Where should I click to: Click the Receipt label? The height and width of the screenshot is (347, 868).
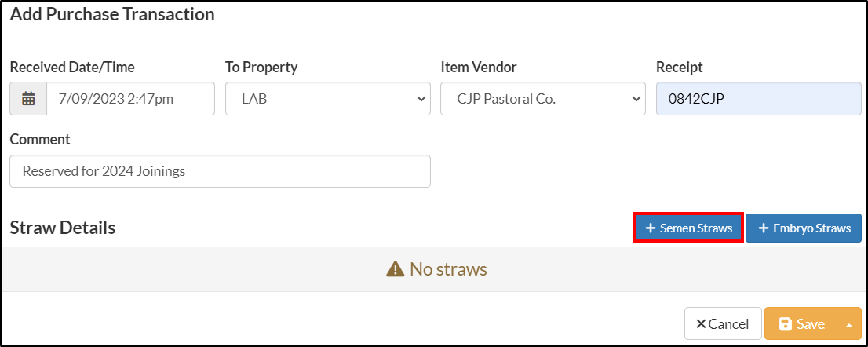[679, 68]
